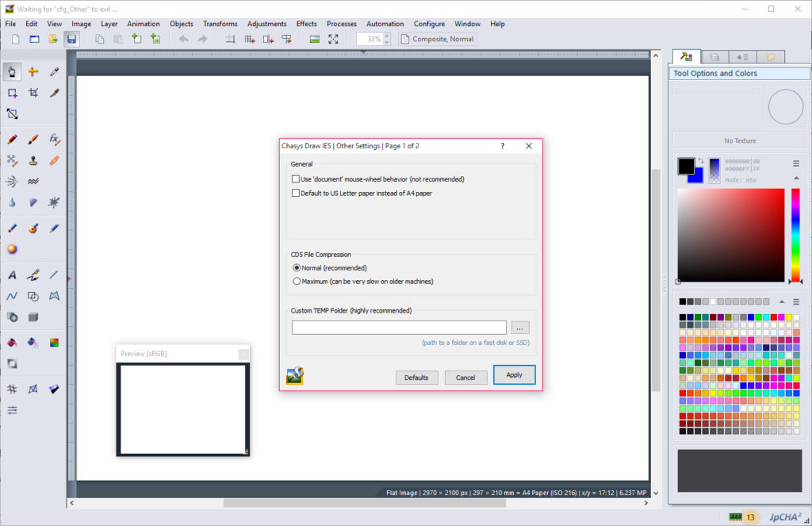Select the shapes tool
The width and height of the screenshot is (812, 526).
[x=33, y=296]
